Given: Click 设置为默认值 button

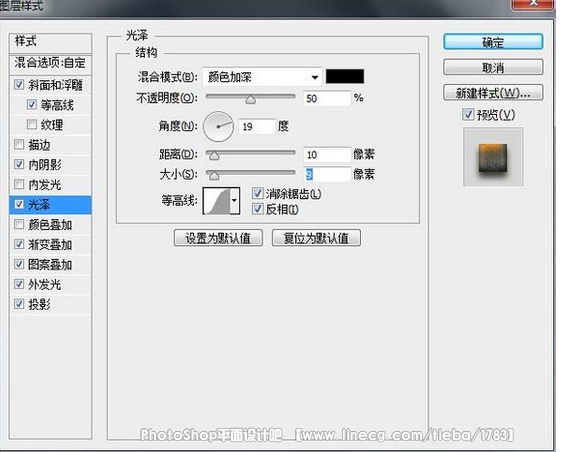Looking at the screenshot, I should (218, 238).
